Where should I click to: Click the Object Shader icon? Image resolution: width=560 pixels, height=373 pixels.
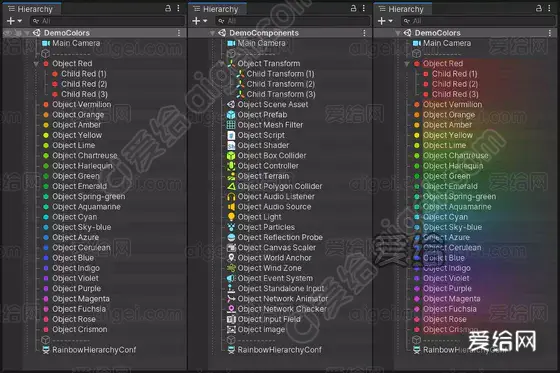(x=231, y=145)
